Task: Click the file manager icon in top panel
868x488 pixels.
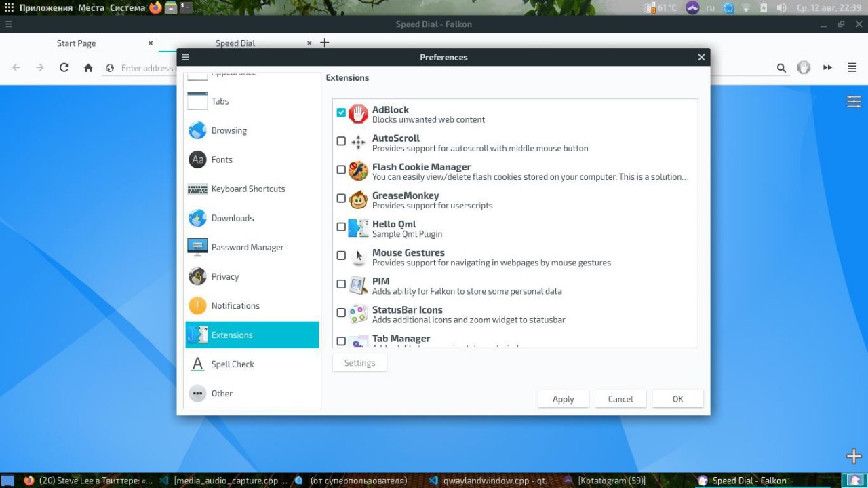Action: (171, 7)
